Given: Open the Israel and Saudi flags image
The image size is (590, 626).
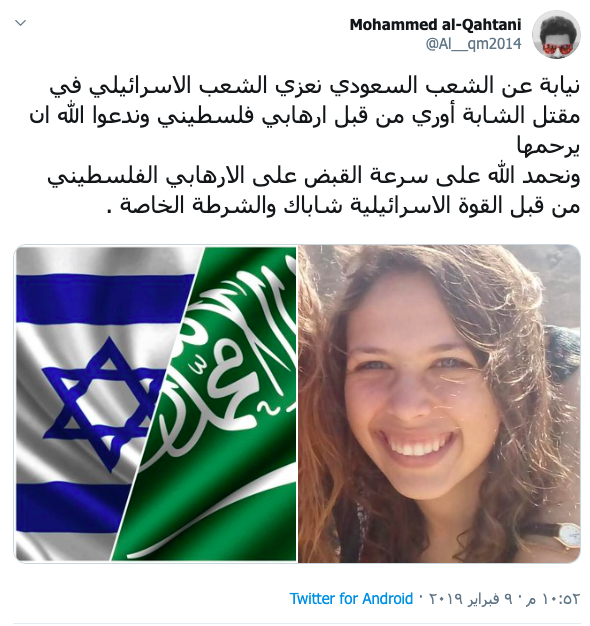Looking at the screenshot, I should pyautogui.click(x=156, y=404).
